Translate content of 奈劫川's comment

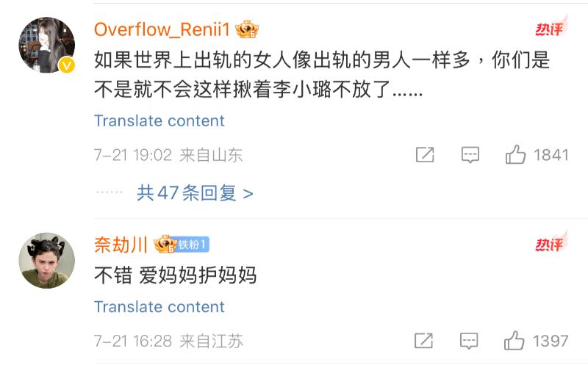point(159,306)
